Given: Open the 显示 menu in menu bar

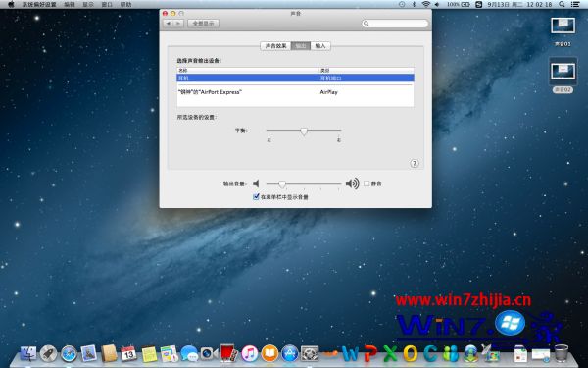Looking at the screenshot, I should pos(88,5).
